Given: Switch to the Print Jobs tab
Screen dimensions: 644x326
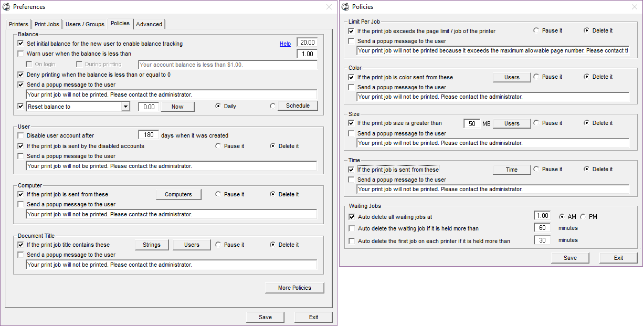Looking at the screenshot, I should point(47,24).
